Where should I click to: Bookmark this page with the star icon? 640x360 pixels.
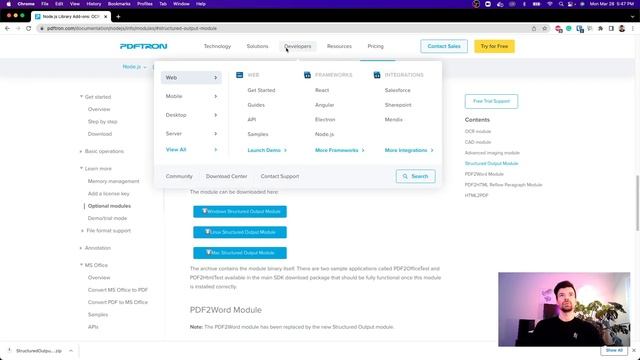[x=544, y=28]
